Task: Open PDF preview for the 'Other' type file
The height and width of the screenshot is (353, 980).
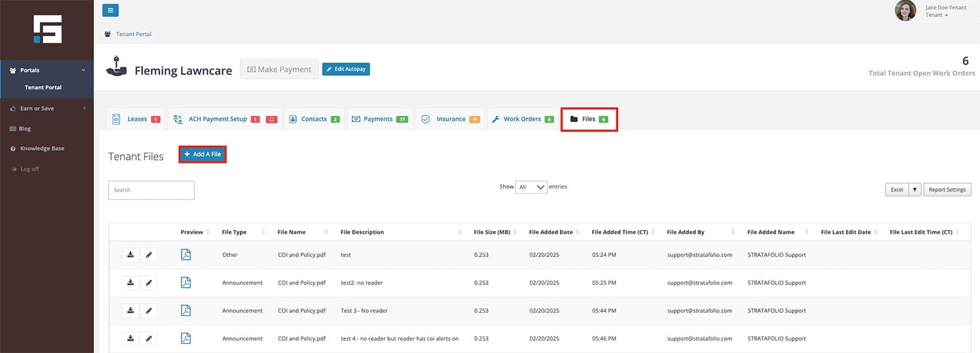Action: pos(186,255)
